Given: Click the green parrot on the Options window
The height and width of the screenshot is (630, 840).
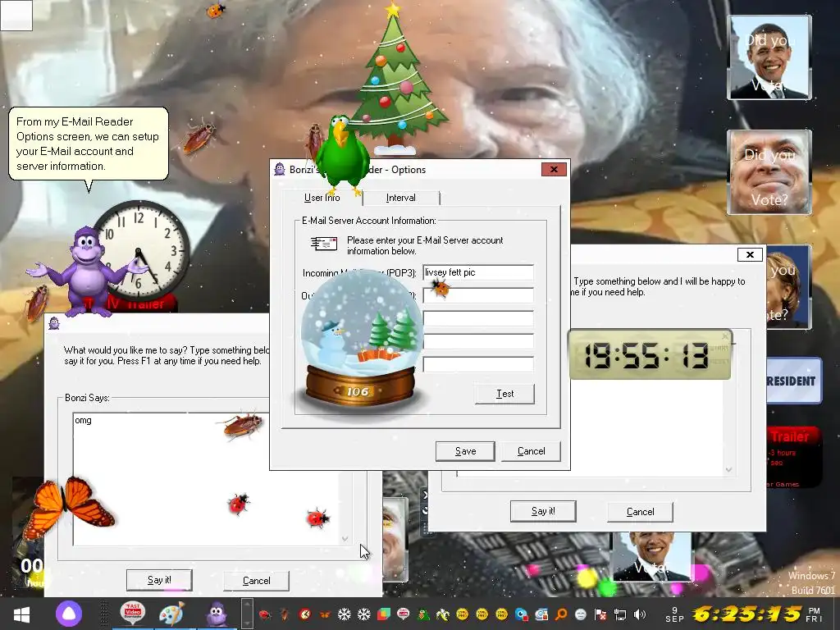Looking at the screenshot, I should click(342, 155).
